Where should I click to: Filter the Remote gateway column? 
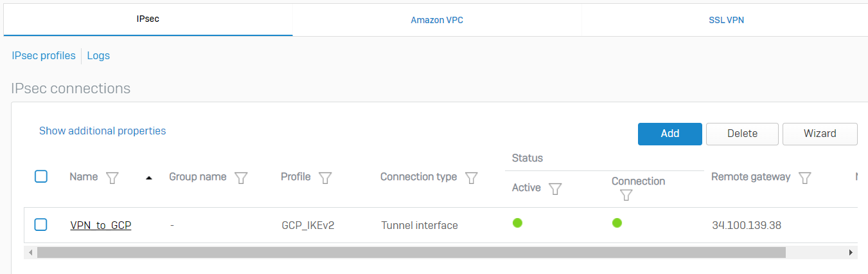click(x=805, y=178)
